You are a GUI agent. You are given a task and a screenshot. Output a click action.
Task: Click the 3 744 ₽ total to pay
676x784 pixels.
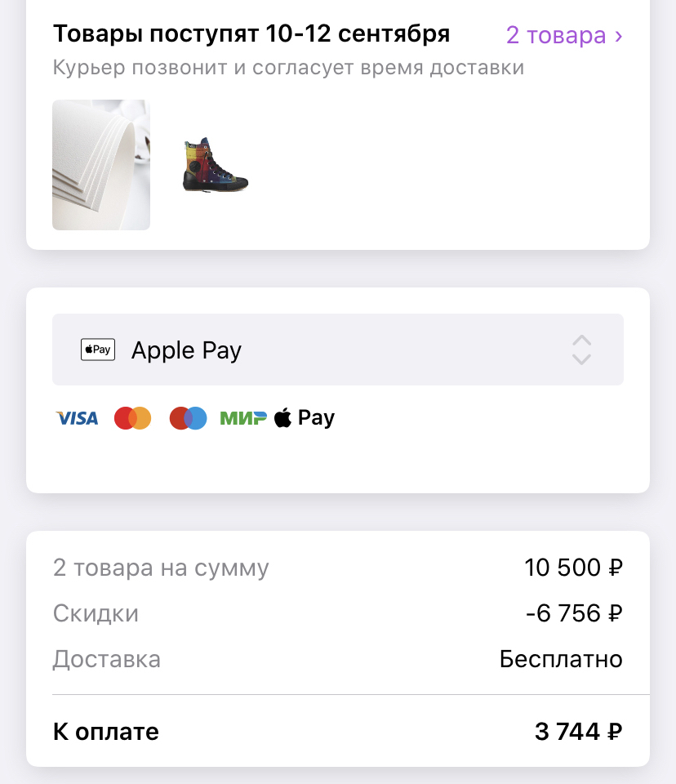(579, 732)
